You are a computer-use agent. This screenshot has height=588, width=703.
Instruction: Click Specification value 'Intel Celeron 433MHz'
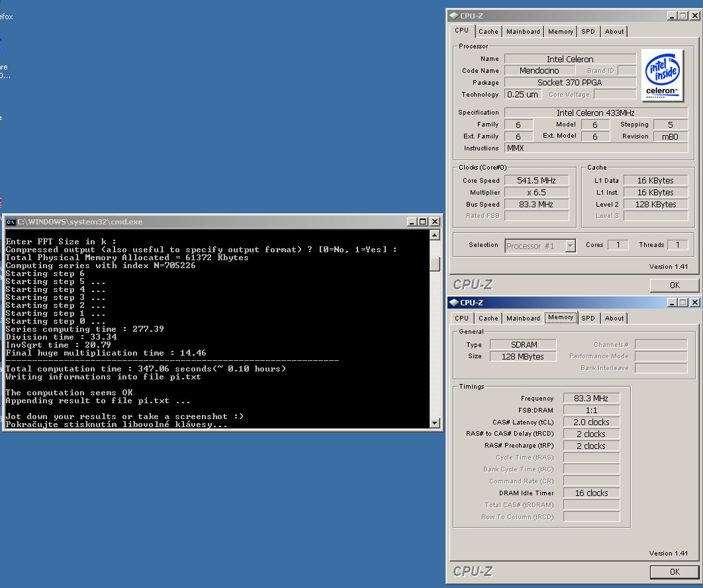point(596,113)
